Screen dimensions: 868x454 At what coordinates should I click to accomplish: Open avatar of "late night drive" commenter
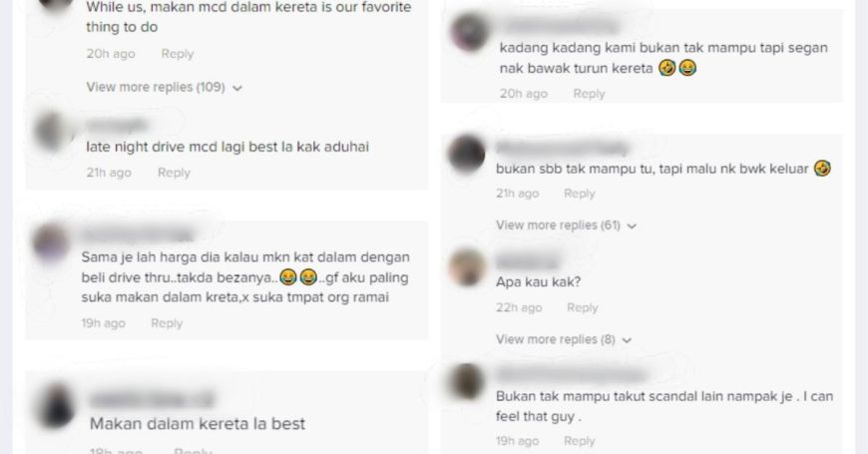[x=52, y=132]
